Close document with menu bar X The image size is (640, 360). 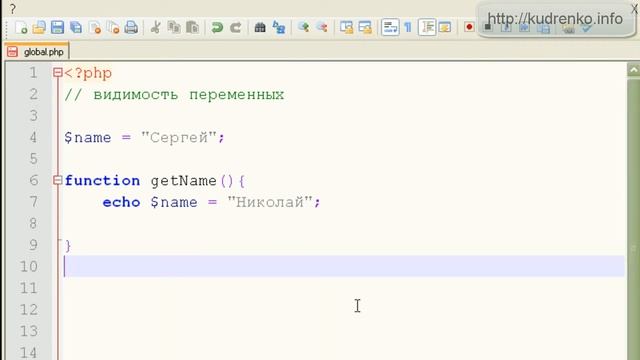coord(635,9)
